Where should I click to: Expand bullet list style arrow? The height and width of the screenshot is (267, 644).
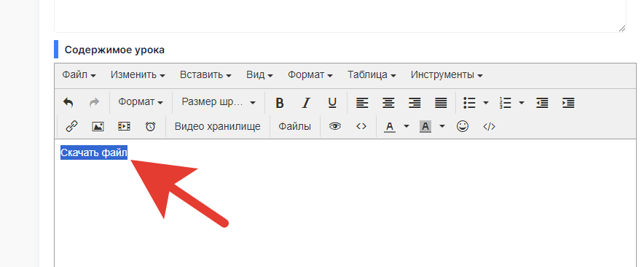tap(486, 102)
